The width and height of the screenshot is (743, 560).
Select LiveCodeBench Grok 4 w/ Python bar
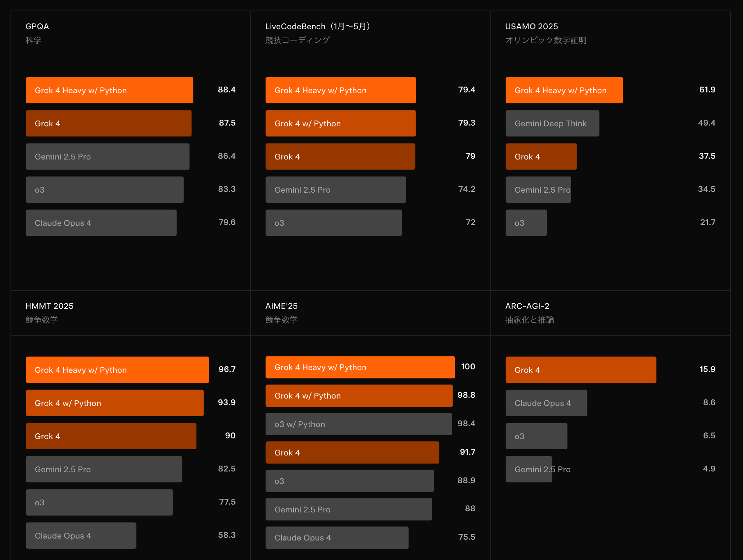[341, 123]
